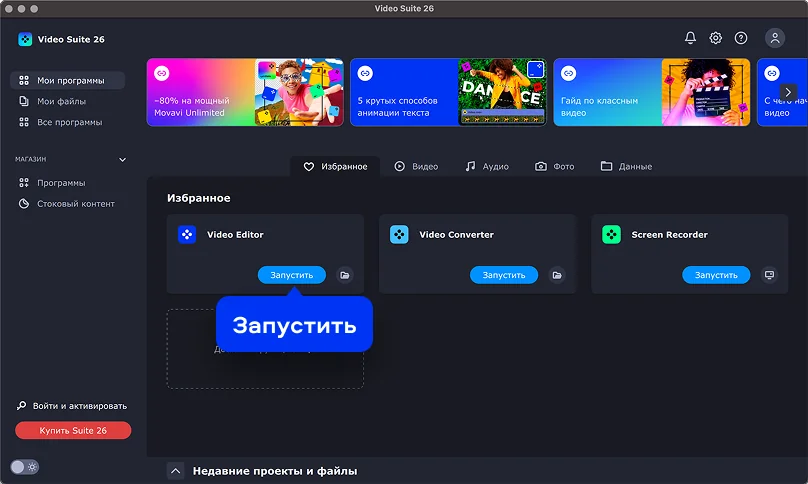
Task: Open the user account avatar
Action: (775, 38)
